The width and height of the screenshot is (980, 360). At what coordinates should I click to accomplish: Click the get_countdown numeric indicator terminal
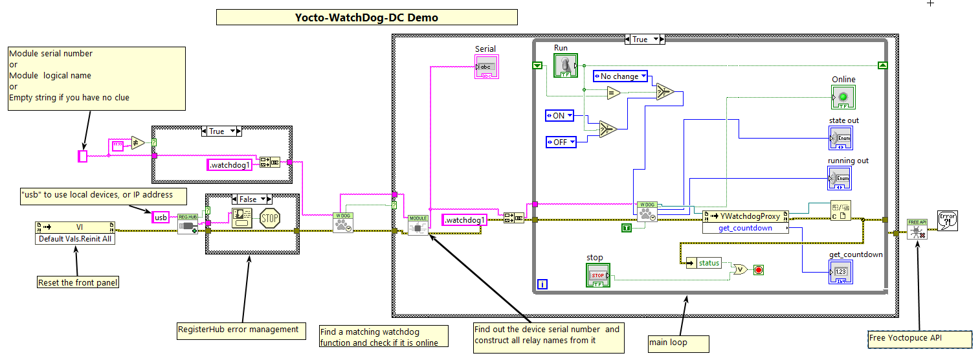click(x=840, y=271)
